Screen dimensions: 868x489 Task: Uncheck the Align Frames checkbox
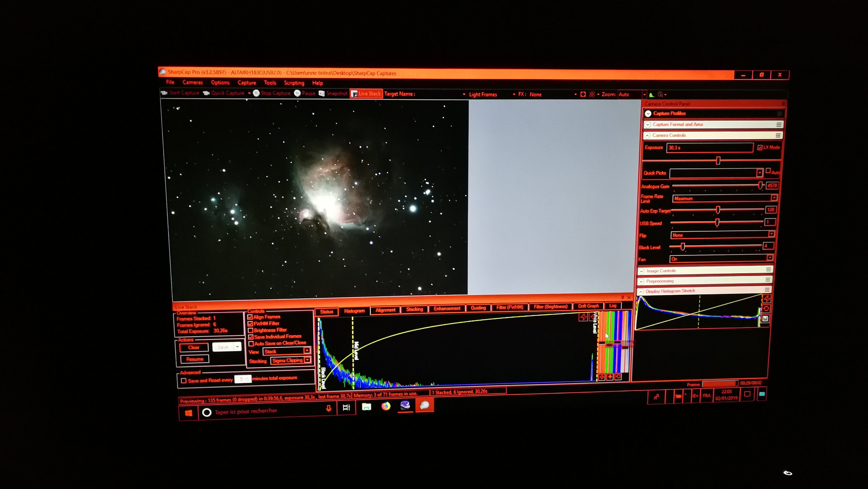[250, 317]
